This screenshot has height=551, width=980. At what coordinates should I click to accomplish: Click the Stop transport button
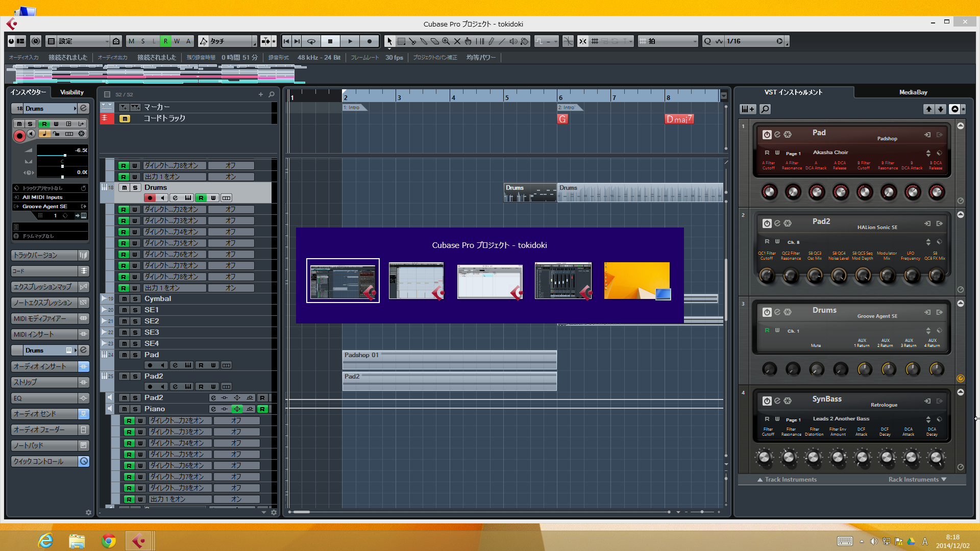[x=330, y=41]
